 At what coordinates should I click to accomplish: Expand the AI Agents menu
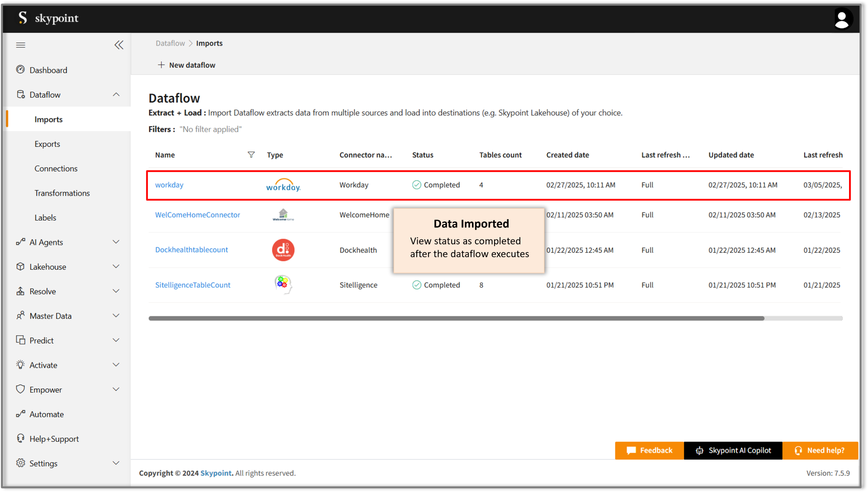click(116, 242)
